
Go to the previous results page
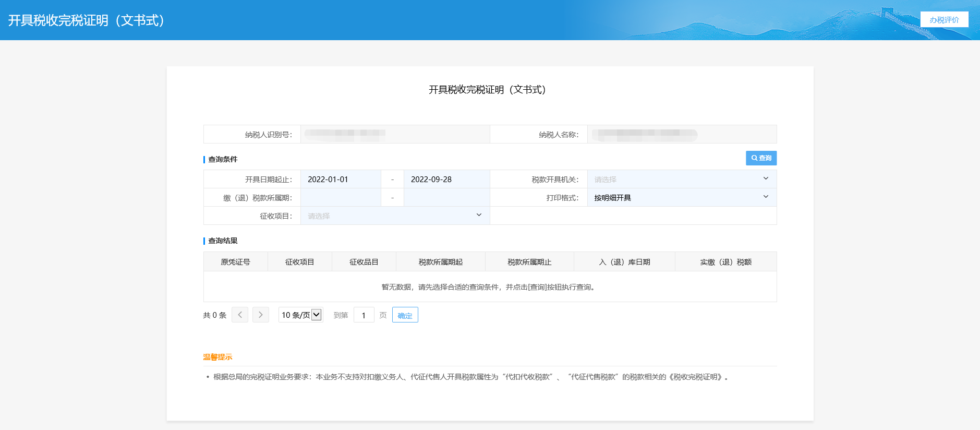240,315
